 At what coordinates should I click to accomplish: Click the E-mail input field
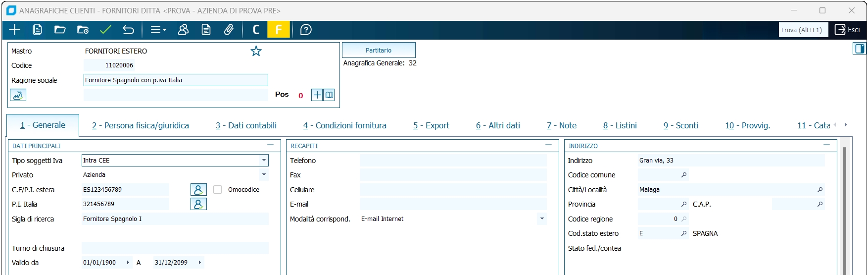pos(453,204)
